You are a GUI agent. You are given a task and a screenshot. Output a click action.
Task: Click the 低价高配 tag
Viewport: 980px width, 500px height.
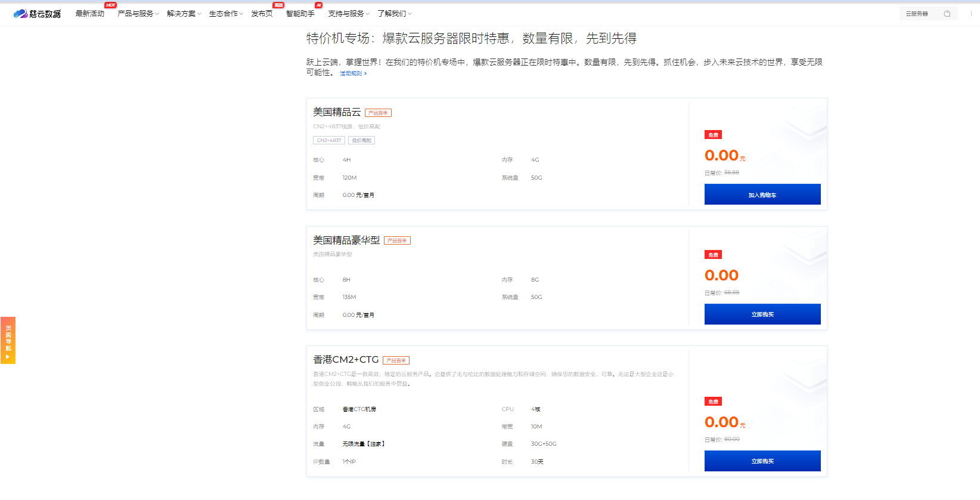(x=361, y=140)
